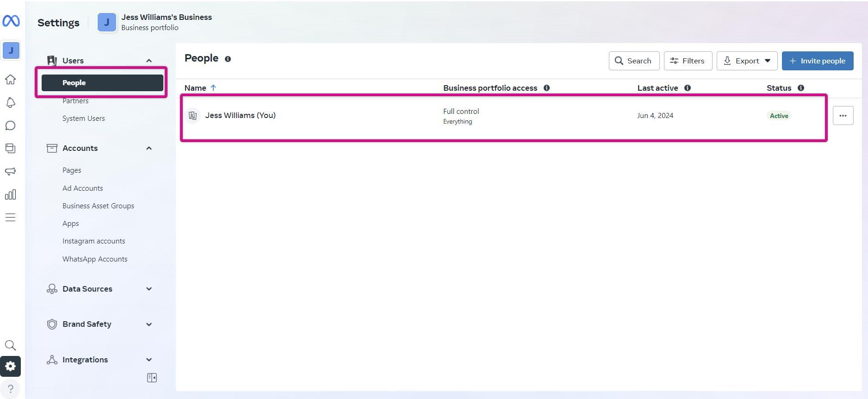Open WhatsApp Accounts
This screenshot has width=868, height=399.
pos(95,259)
